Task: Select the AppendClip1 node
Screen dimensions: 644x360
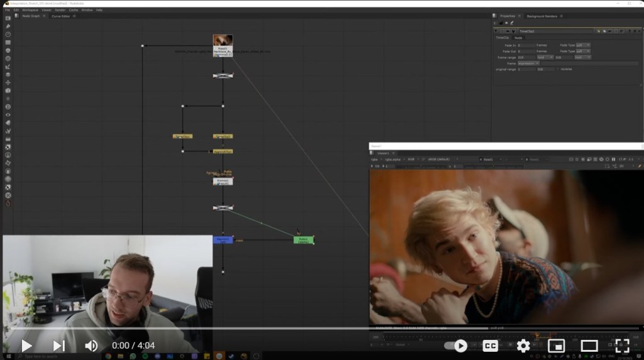Action: pyautogui.click(x=223, y=151)
